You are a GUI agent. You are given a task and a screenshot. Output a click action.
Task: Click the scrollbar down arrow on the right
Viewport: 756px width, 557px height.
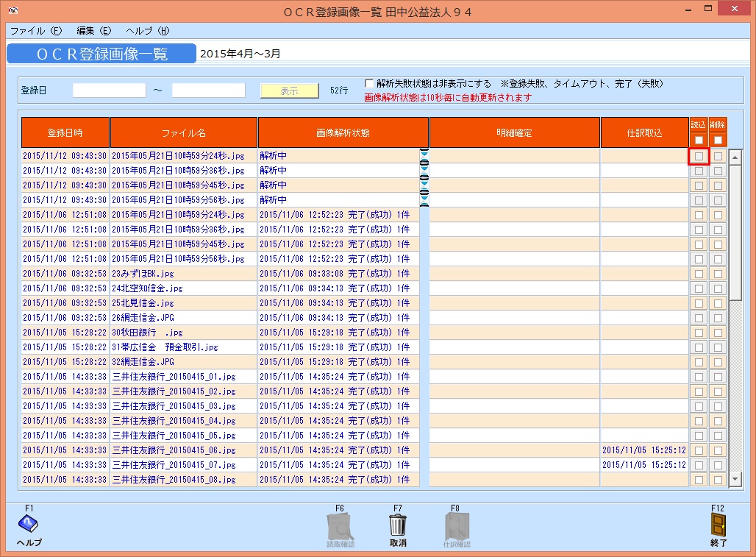coord(734,478)
